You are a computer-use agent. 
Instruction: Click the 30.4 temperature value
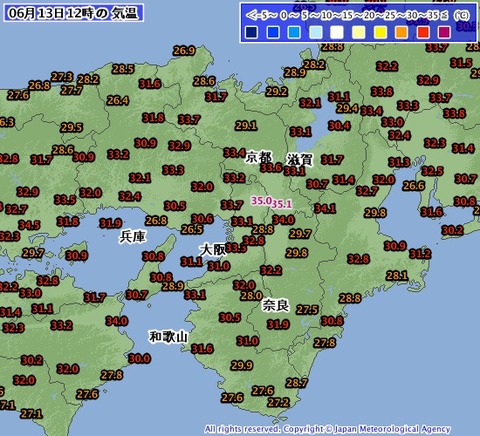(x=339, y=126)
